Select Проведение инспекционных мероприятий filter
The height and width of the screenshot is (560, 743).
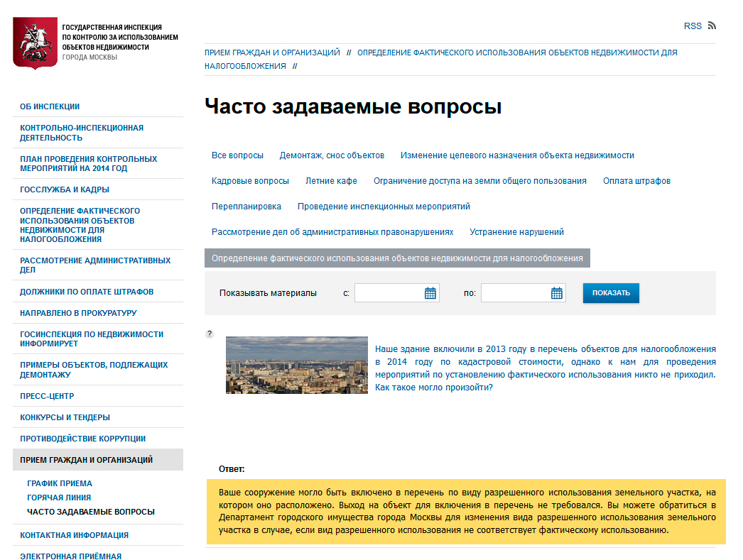coord(384,207)
